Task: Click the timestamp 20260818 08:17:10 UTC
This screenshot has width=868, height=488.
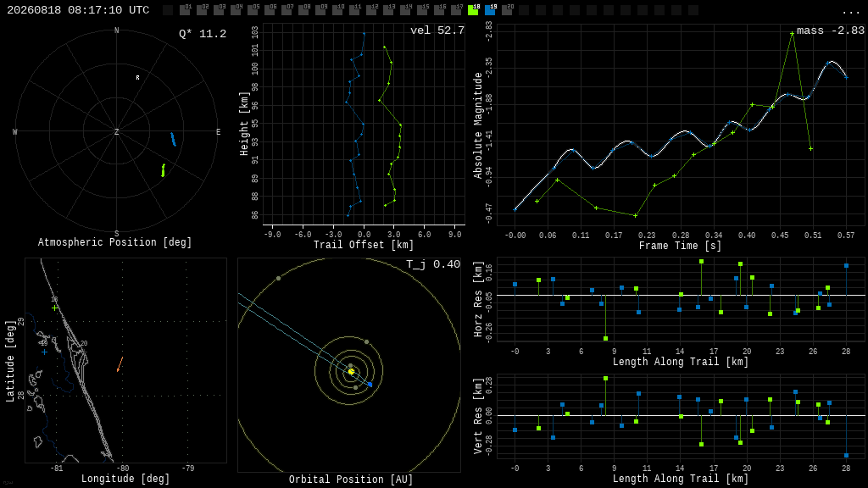Action: (x=78, y=10)
